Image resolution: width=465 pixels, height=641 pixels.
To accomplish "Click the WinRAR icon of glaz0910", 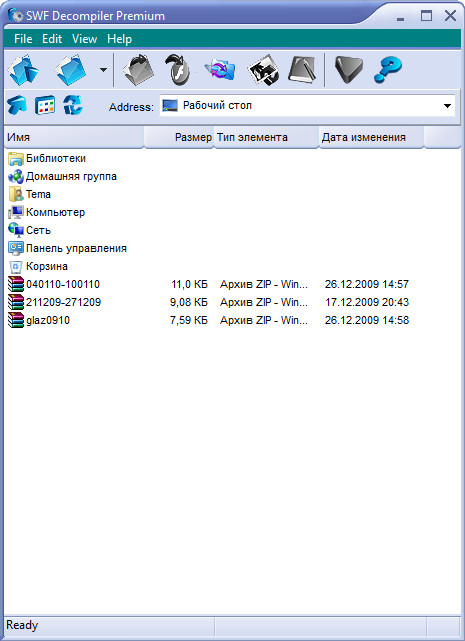I will pyautogui.click(x=16, y=320).
